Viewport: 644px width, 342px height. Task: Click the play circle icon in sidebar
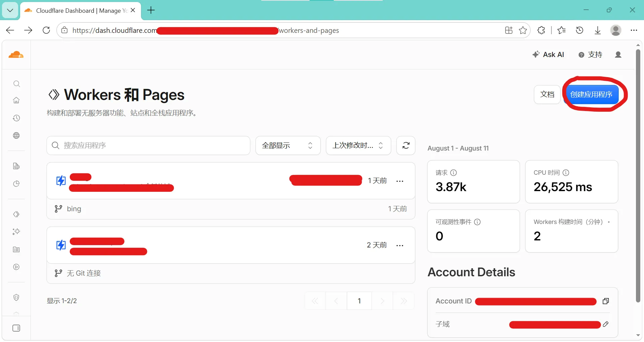click(x=16, y=267)
